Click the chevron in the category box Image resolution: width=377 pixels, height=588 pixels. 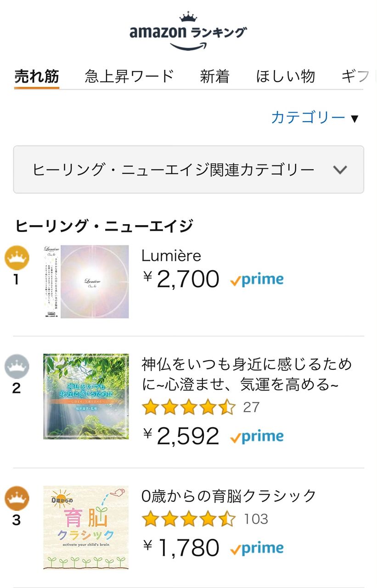click(x=340, y=170)
